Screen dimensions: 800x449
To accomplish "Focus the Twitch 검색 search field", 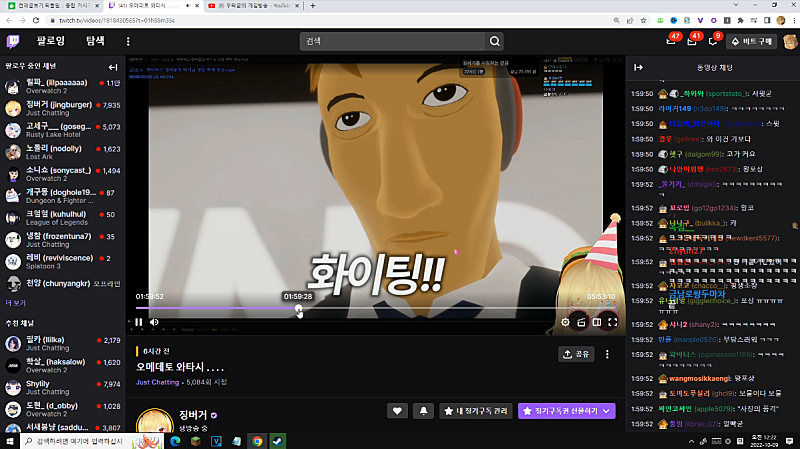I will [392, 41].
